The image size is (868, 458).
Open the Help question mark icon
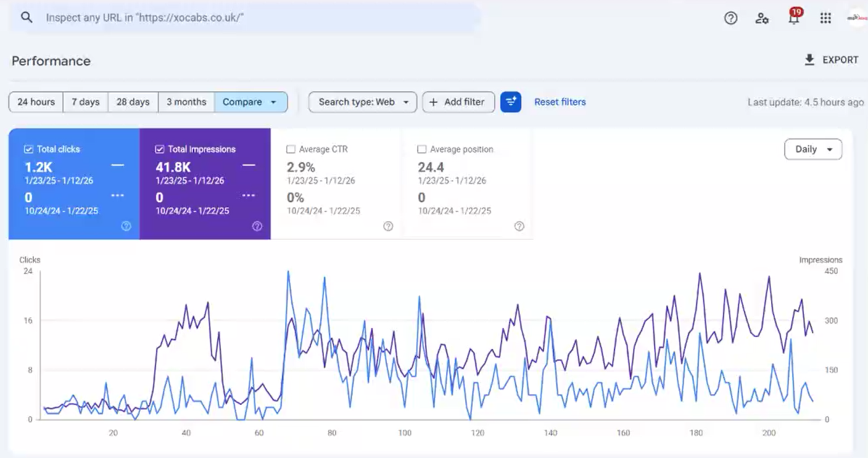coord(730,18)
